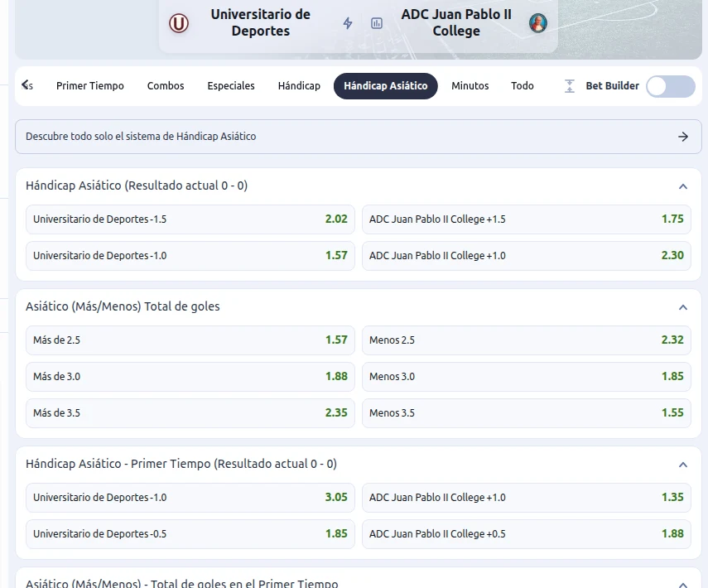The width and height of the screenshot is (708, 588).
Task: Switch to the Primer Tiempo tab
Action: [90, 86]
